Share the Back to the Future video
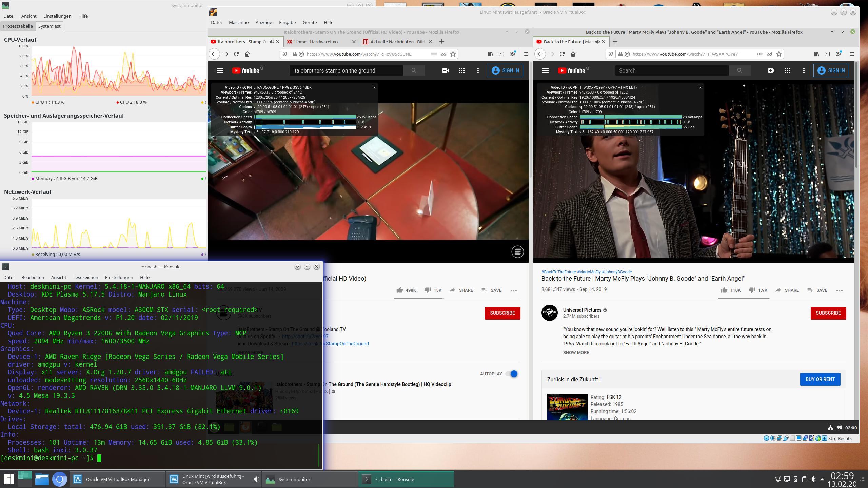 pyautogui.click(x=787, y=290)
